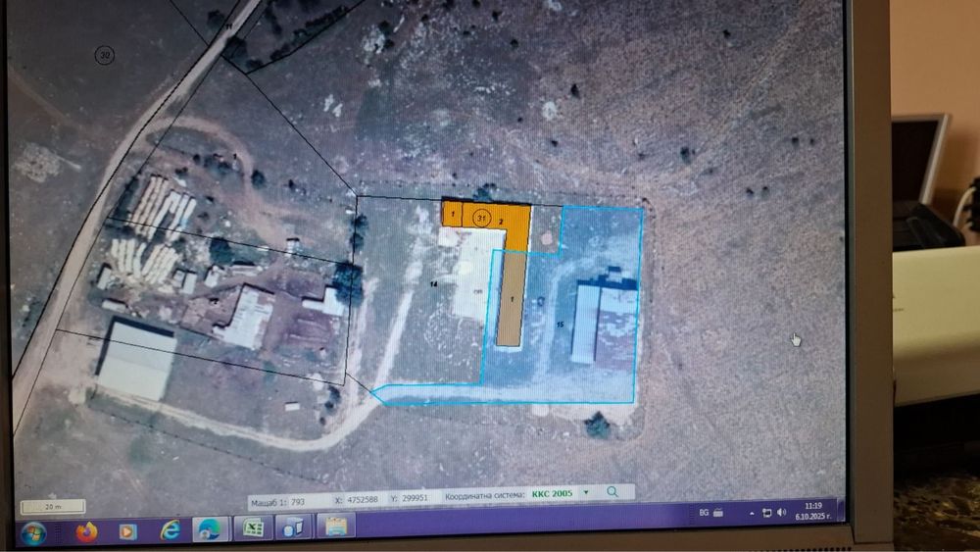Launch Firefox from the taskbar
This screenshot has width=980, height=552.
click(x=86, y=531)
